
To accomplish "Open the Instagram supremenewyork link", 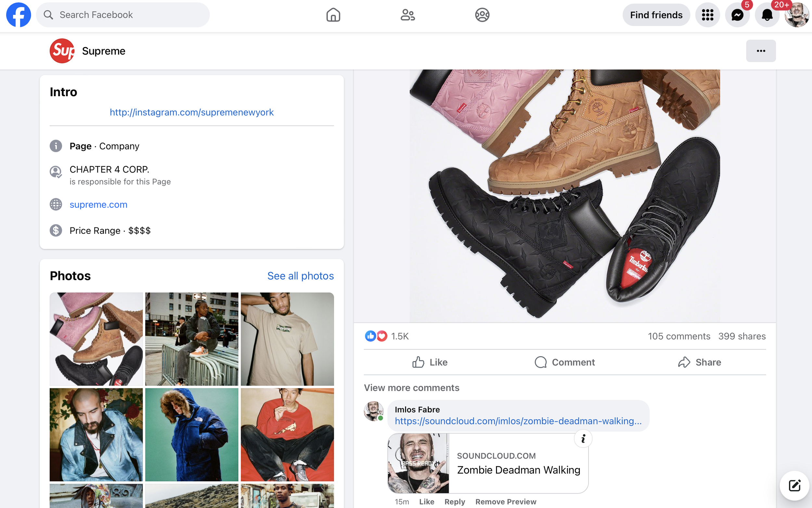I will [192, 112].
